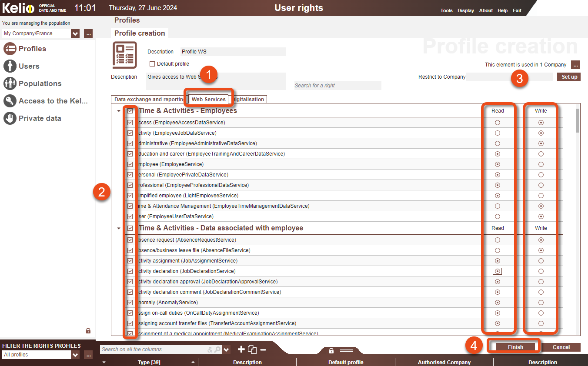This screenshot has width=588, height=366.
Task: Click the Profile WS description field
Action: (233, 52)
